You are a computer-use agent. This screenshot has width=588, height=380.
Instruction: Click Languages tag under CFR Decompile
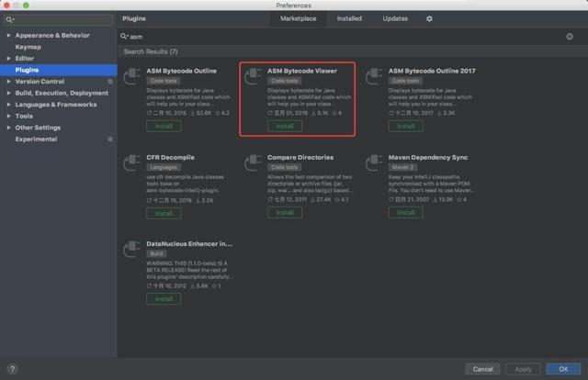click(164, 167)
